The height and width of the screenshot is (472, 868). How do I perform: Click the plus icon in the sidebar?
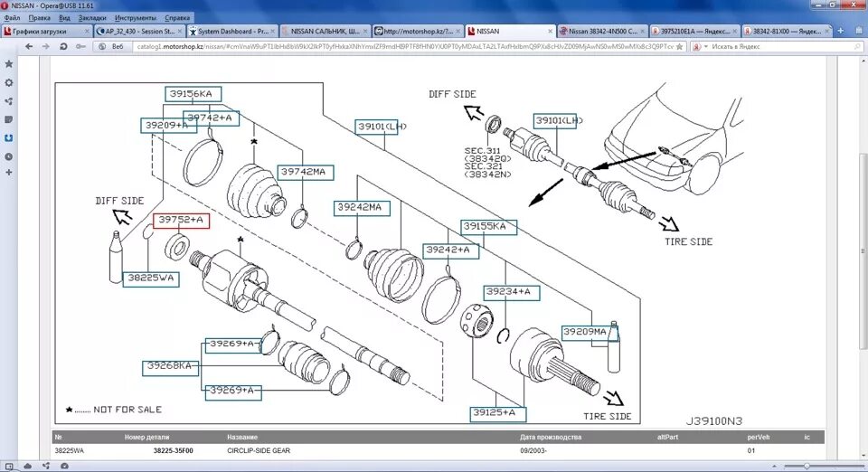(9, 172)
